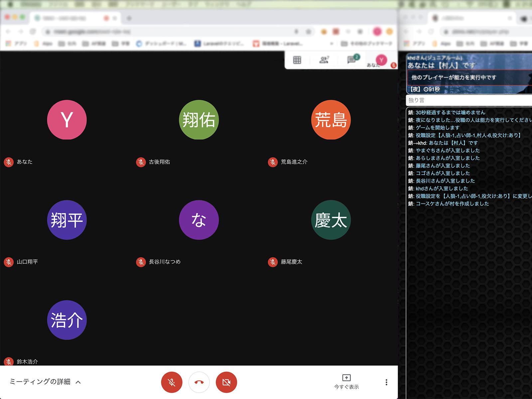Screen dimensions: 532x399
Task: Click muted mic icon beside 長谷川なつめ
Action: click(x=141, y=262)
